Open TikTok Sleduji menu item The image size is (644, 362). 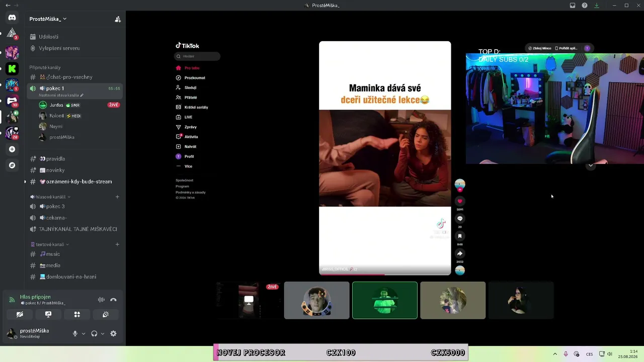[186, 87]
